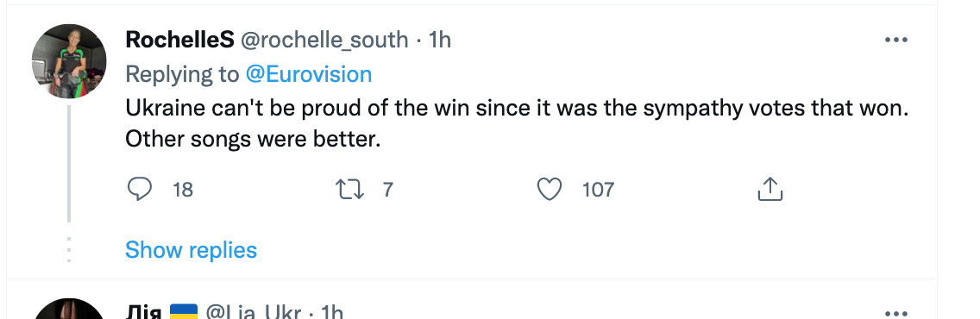Open more options ellipsis on Лія's tweet
This screenshot has height=319, width=980.
pos(895,313)
